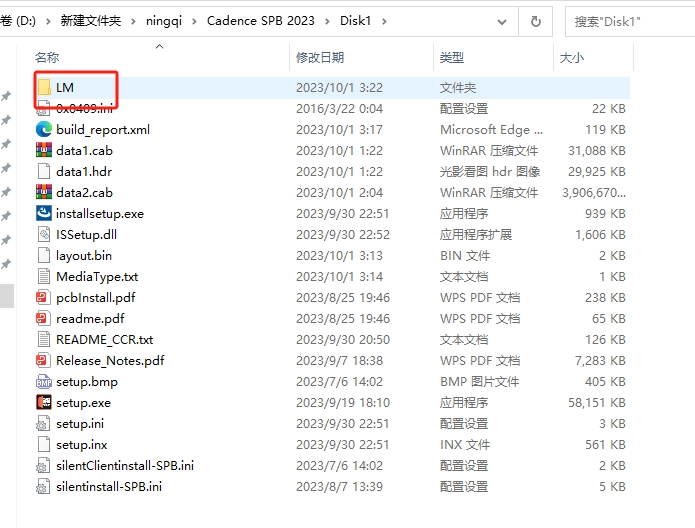Image resolution: width=695 pixels, height=528 pixels.
Task: Sort files by the 名称 column
Action: pyautogui.click(x=47, y=58)
